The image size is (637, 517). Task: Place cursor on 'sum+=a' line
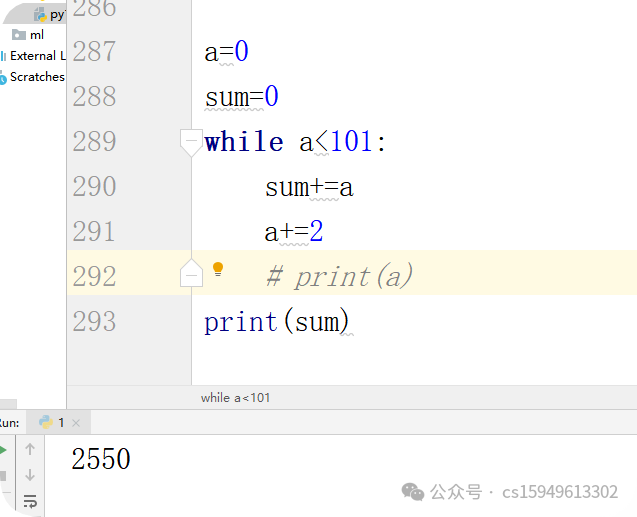click(x=309, y=188)
